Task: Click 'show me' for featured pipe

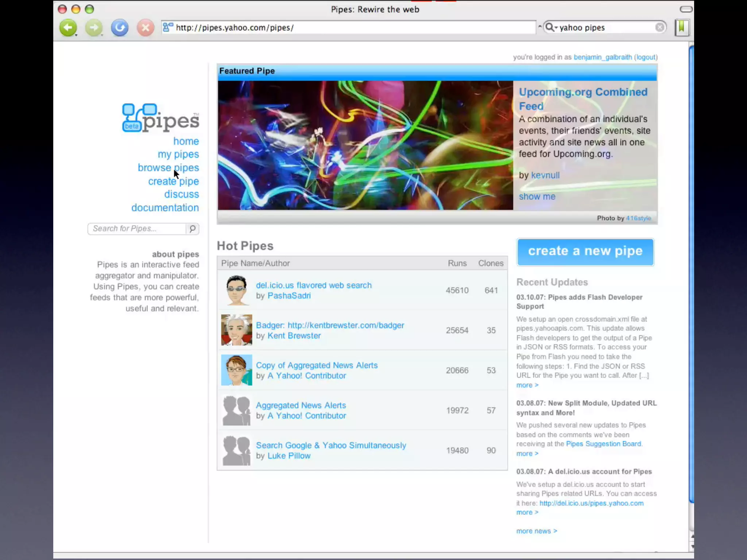Action: [537, 197]
